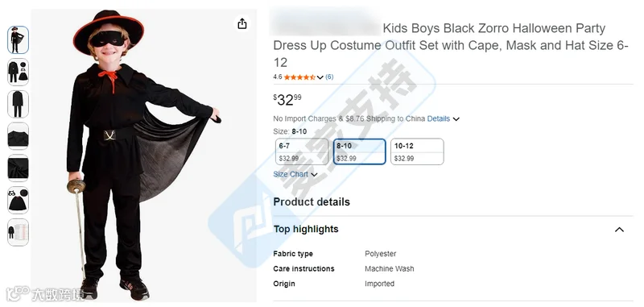Collapse the Top highlights section
Image resolution: width=644 pixels, height=307 pixels.
tap(619, 230)
